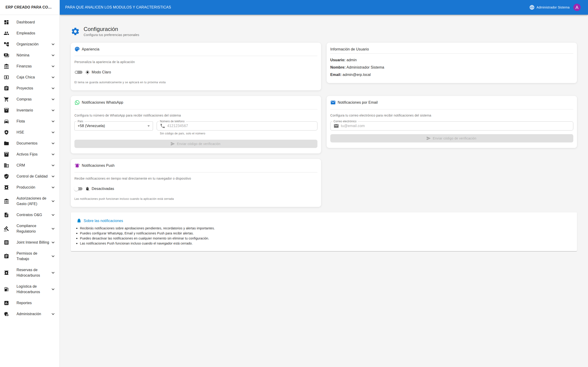Click the phone number input field
Viewport: 588px width, 367px height.
click(x=237, y=126)
